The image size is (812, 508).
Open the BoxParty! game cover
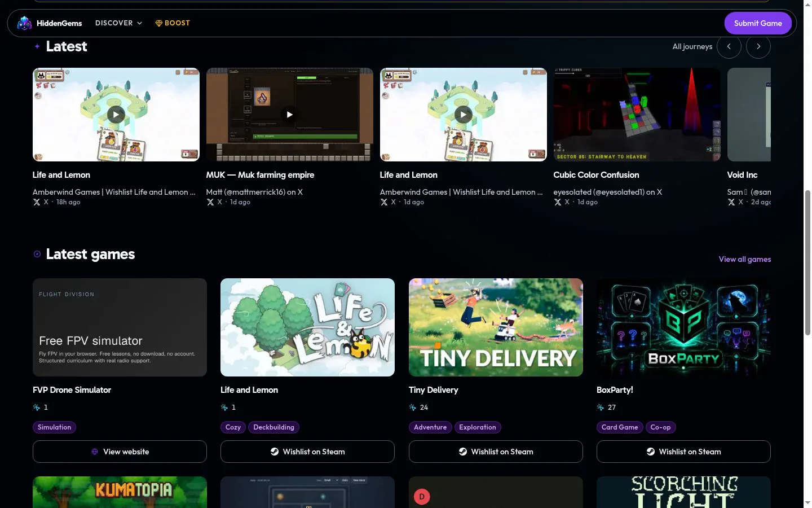pos(683,327)
